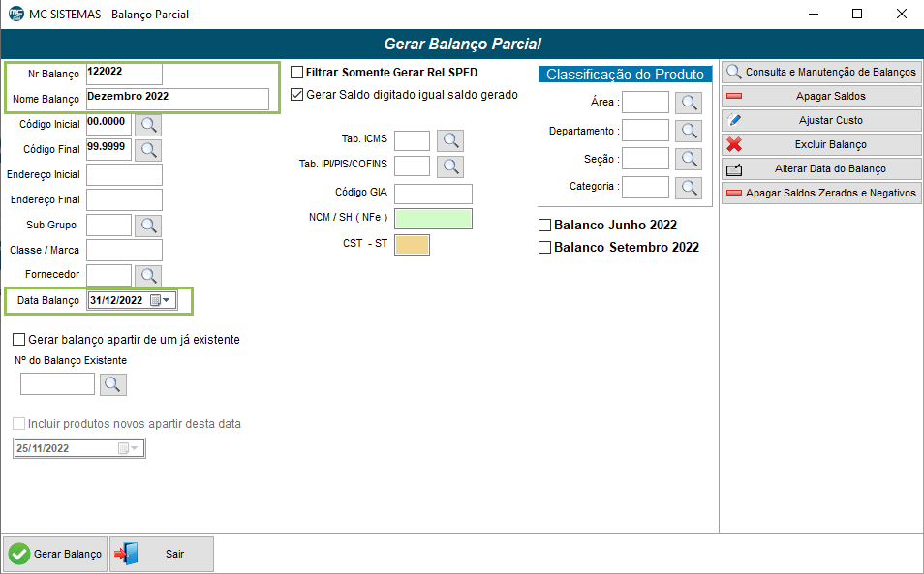Screen dimensions: 924x574
Task: Enable Filtrar Somente Gerar Rel SPED
Action: coord(297,72)
